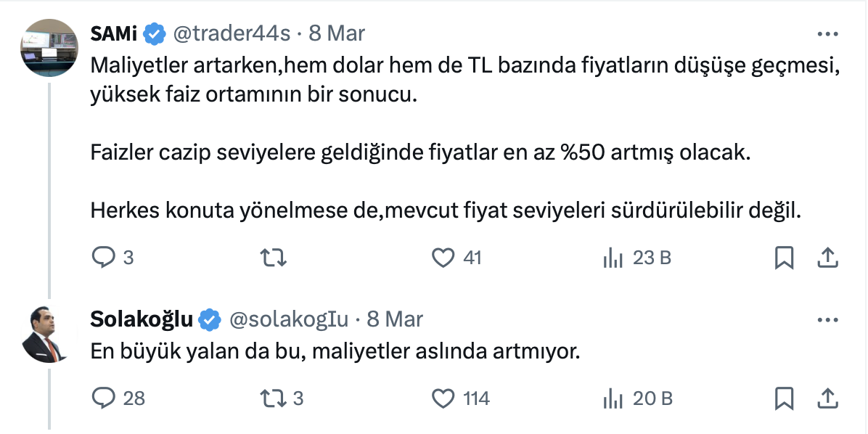Bookmark Solakoğlu's tweet
This screenshot has width=868, height=434.
click(x=785, y=398)
